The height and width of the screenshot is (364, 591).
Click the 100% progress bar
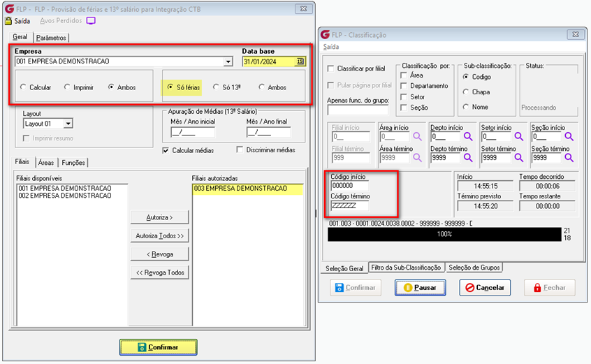click(444, 234)
